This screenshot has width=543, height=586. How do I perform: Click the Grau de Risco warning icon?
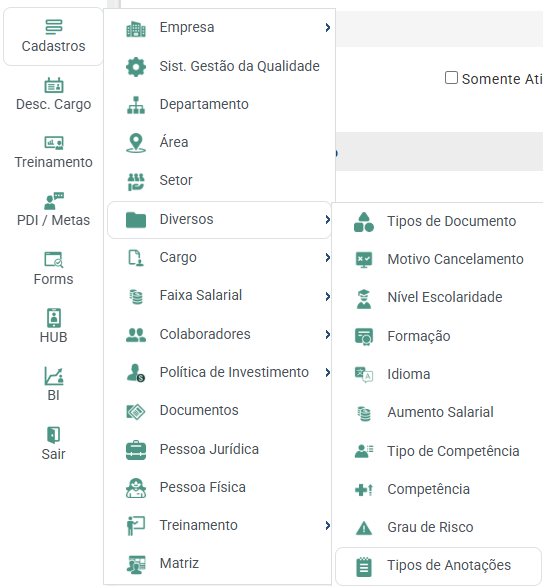tap(364, 528)
